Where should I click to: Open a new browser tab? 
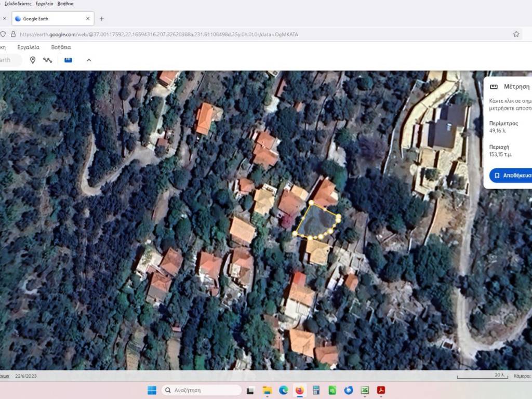[x=101, y=19]
